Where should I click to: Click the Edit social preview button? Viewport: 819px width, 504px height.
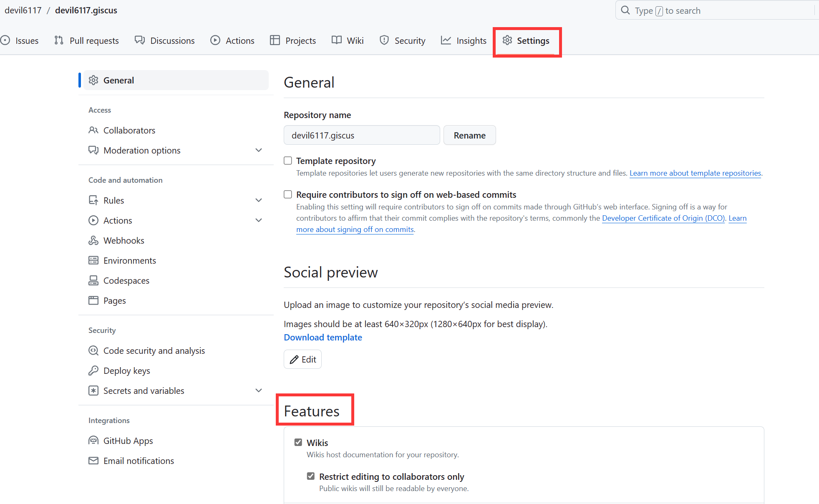coord(303,359)
